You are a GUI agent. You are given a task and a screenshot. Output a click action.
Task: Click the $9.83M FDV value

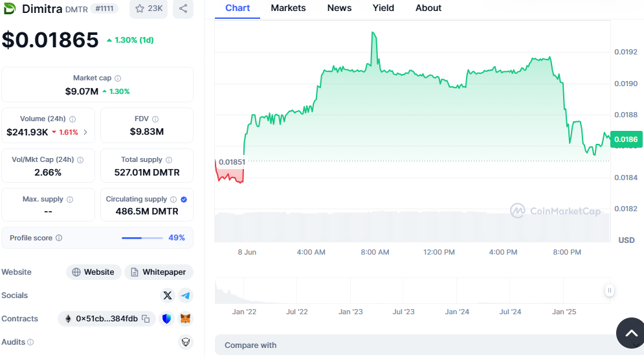(147, 132)
